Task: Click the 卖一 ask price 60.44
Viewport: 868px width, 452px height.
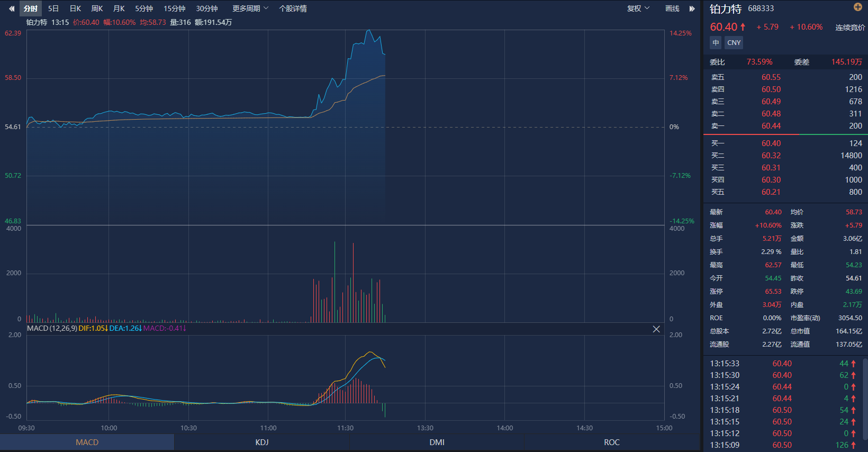Action: (x=771, y=126)
